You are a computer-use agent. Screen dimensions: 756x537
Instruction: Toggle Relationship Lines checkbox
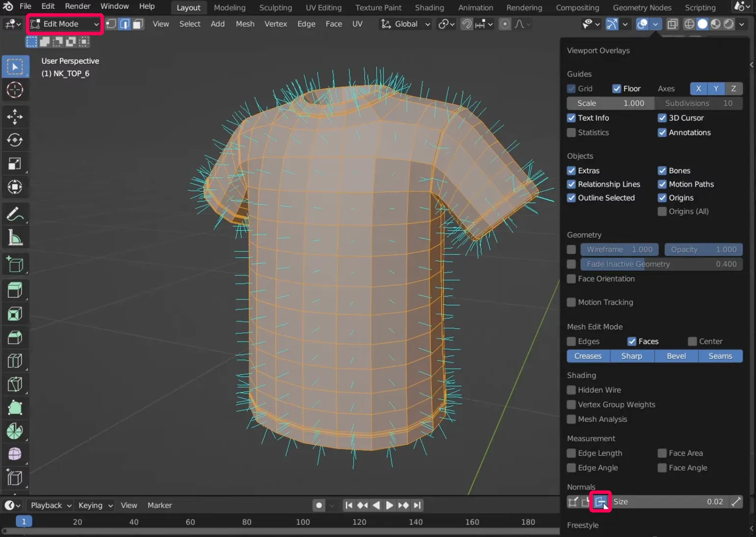(x=571, y=184)
